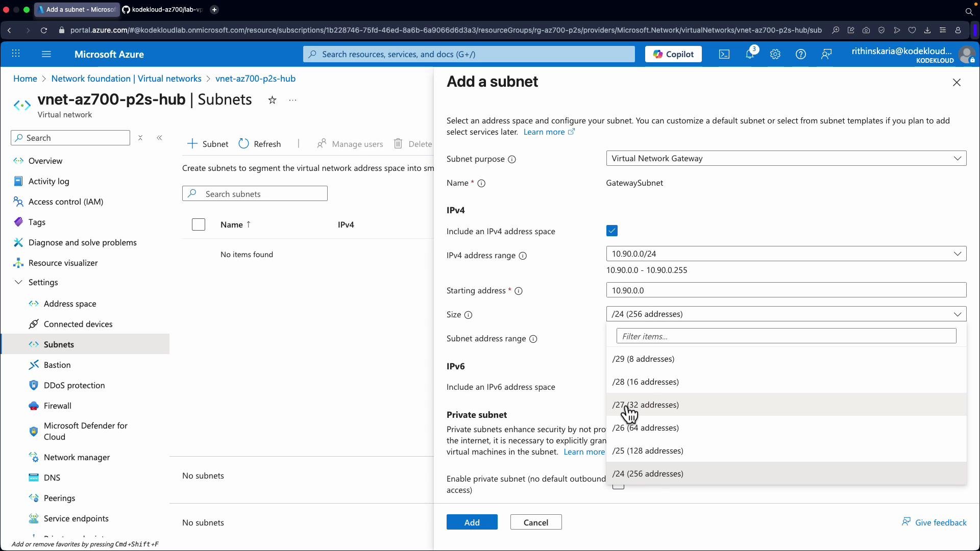This screenshot has height=551, width=980.
Task: Show info for Starting address
Action: coord(519,291)
